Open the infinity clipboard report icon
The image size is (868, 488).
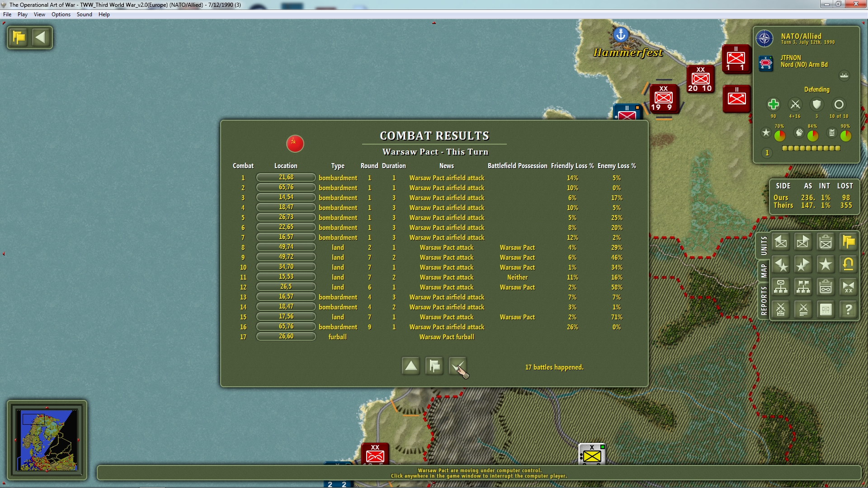coord(826,287)
